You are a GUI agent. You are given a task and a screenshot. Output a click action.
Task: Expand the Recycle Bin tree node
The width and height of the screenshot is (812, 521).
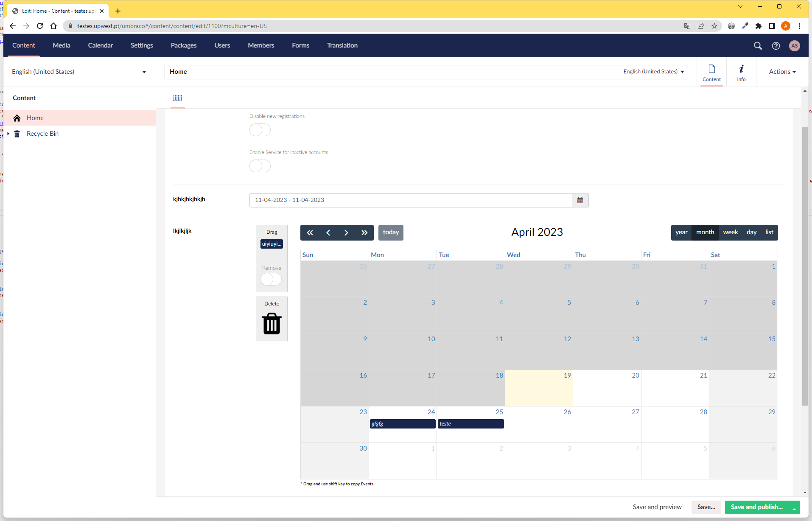click(x=8, y=134)
